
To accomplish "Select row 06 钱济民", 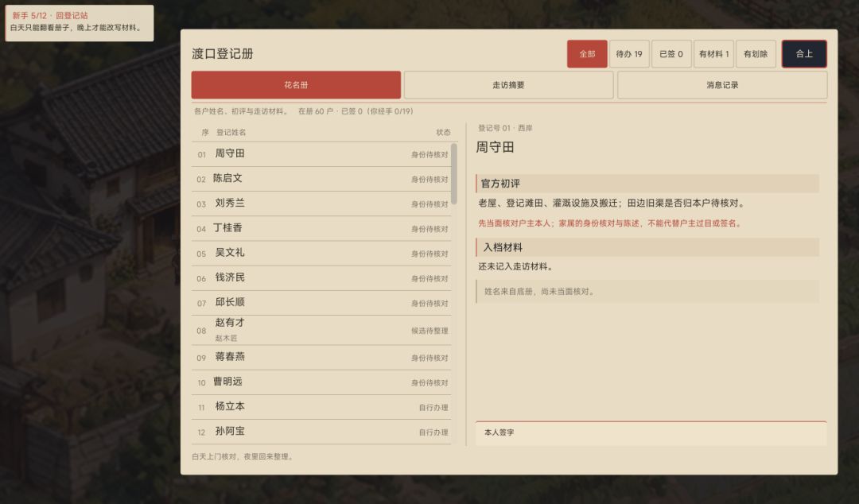I will tap(321, 278).
